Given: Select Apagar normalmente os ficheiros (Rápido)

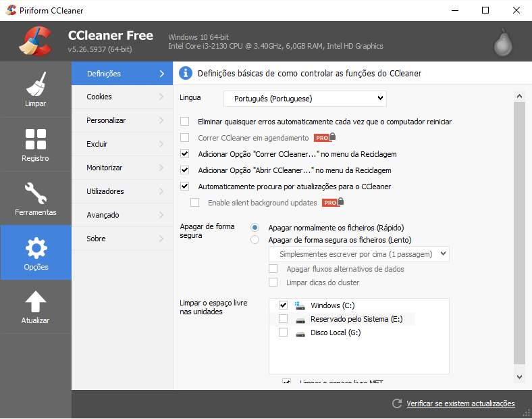Looking at the screenshot, I should pyautogui.click(x=255, y=227).
